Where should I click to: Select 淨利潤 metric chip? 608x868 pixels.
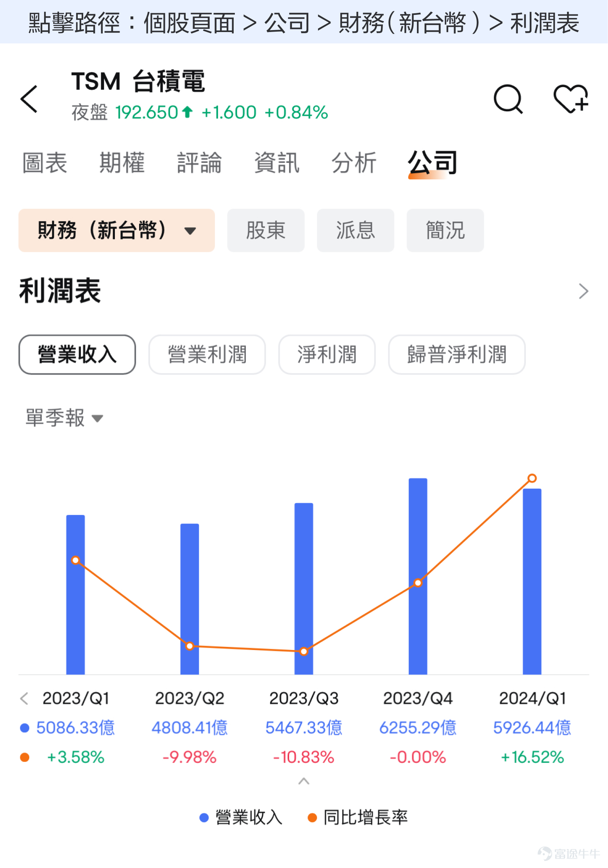(327, 354)
